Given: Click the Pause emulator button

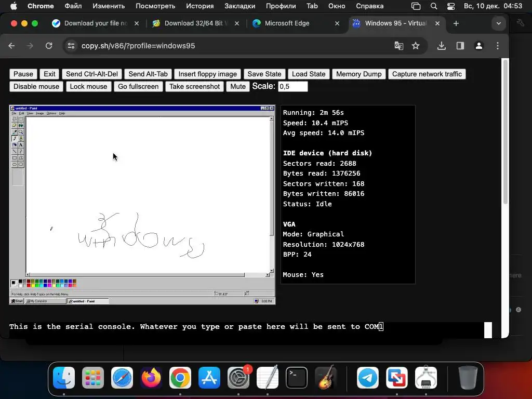Looking at the screenshot, I should tap(23, 74).
